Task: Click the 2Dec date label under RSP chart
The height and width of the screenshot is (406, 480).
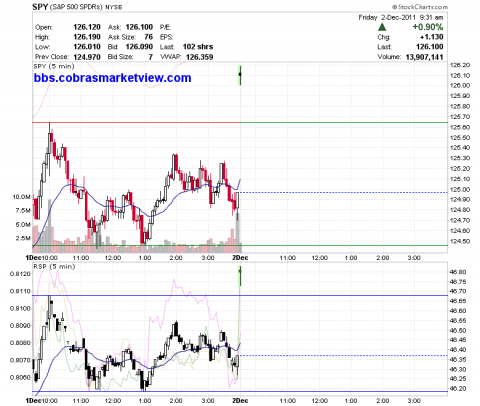Action: [240, 401]
